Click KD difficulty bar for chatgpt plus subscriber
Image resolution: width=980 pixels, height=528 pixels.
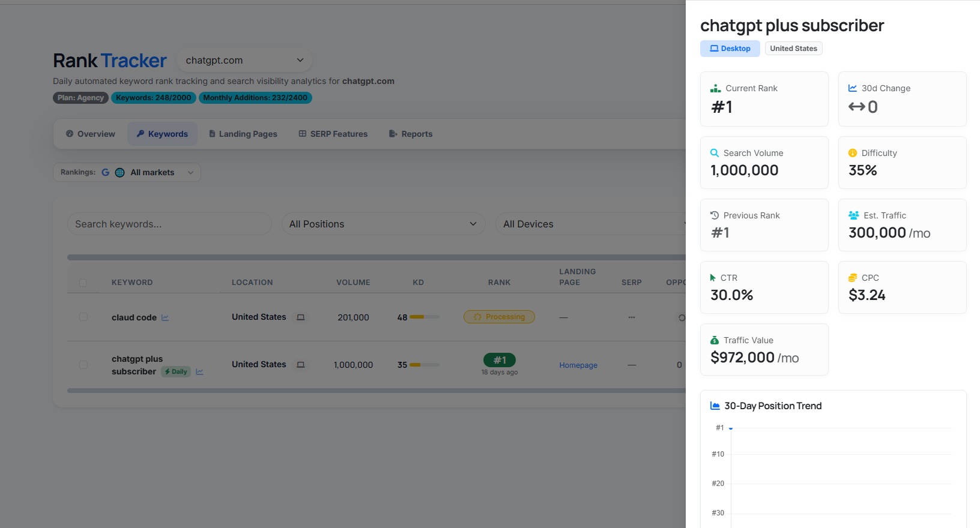tap(425, 365)
